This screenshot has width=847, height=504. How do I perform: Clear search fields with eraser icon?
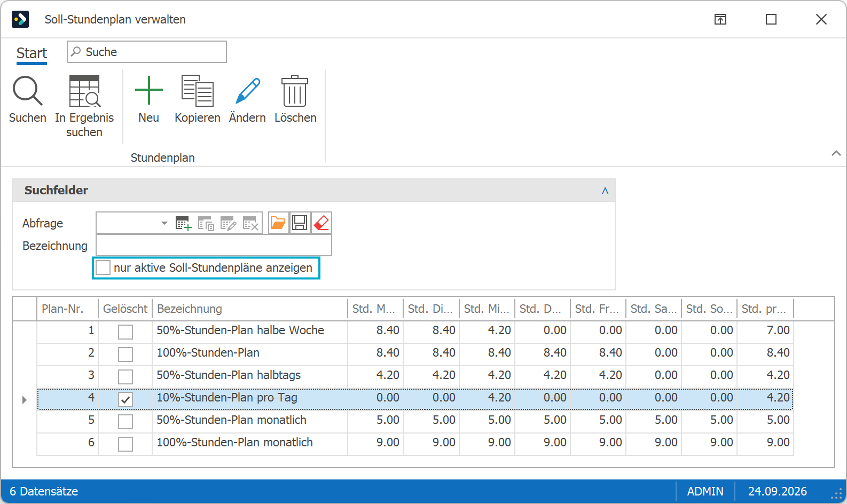321,223
